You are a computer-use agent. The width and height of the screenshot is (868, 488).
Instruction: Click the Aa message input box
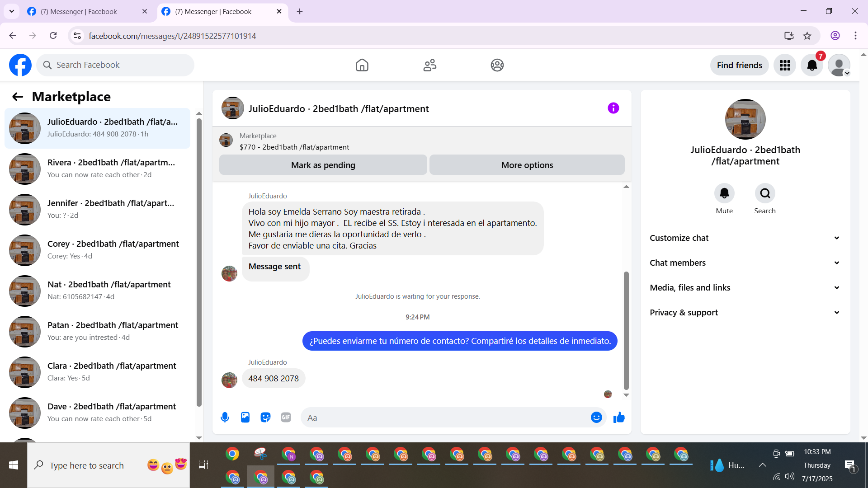pyautogui.click(x=453, y=418)
